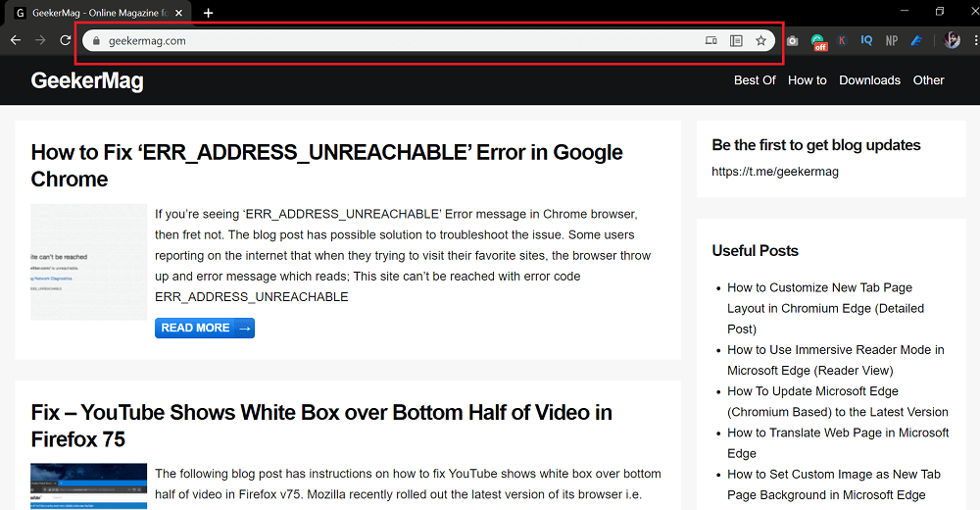Image resolution: width=980 pixels, height=510 pixels.
Task: Open the Firefox 75 article thumbnail
Action: pos(89,486)
